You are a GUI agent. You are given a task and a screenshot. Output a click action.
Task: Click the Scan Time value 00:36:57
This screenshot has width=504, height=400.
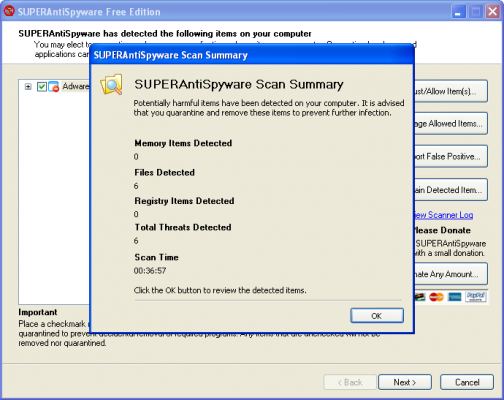150,270
